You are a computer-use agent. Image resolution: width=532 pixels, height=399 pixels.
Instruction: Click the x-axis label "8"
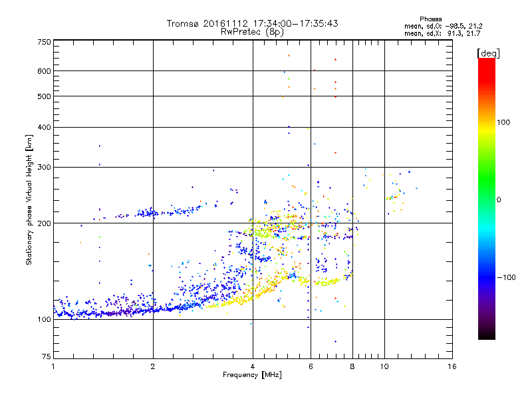pos(352,366)
